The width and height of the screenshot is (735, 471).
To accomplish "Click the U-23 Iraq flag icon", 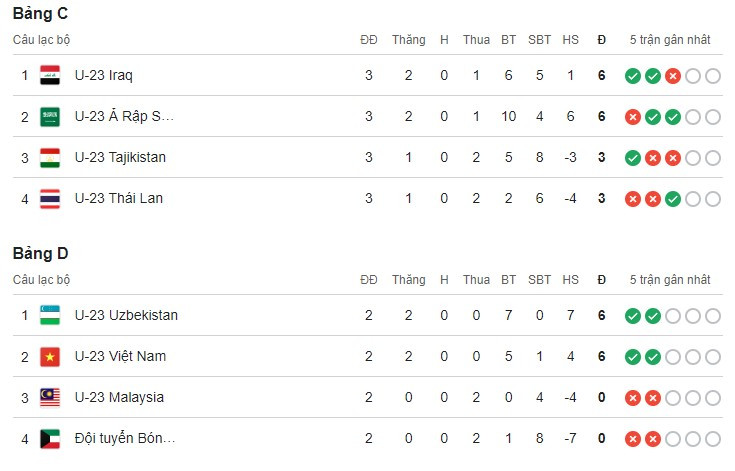I will (50, 75).
